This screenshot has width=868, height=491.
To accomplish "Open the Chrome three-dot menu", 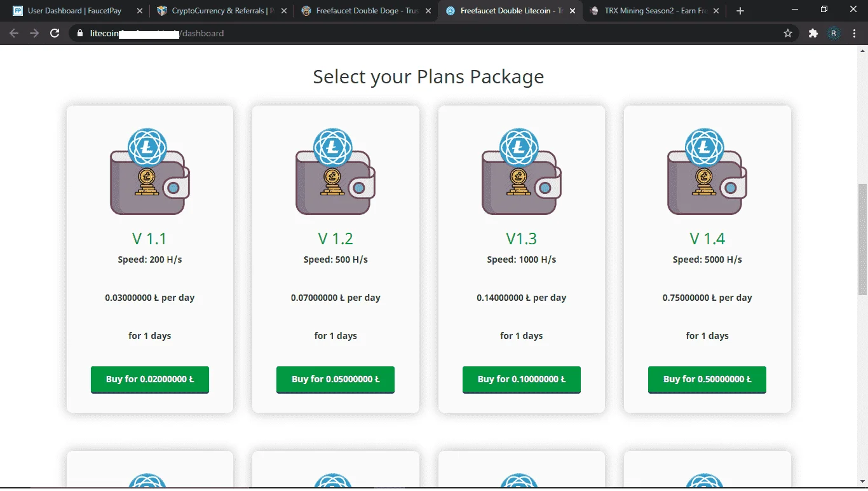I will pyautogui.click(x=855, y=33).
